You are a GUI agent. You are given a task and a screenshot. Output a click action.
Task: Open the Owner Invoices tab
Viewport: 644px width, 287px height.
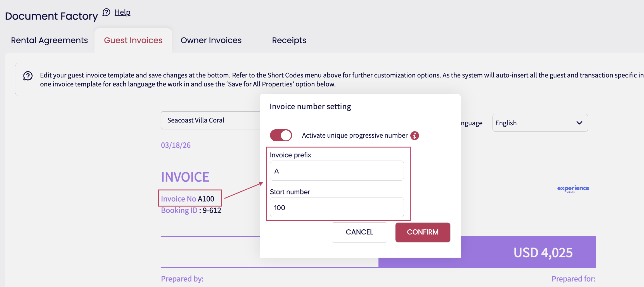click(x=211, y=40)
